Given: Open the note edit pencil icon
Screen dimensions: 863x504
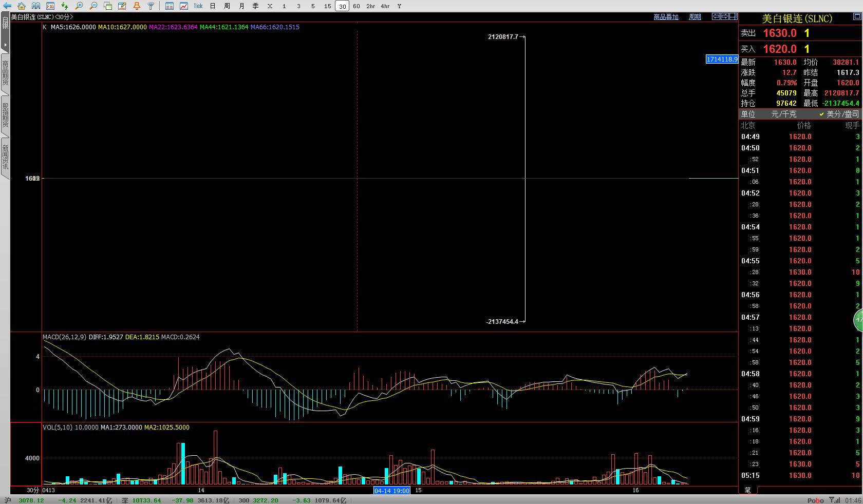Looking at the screenshot, I should 122,6.
